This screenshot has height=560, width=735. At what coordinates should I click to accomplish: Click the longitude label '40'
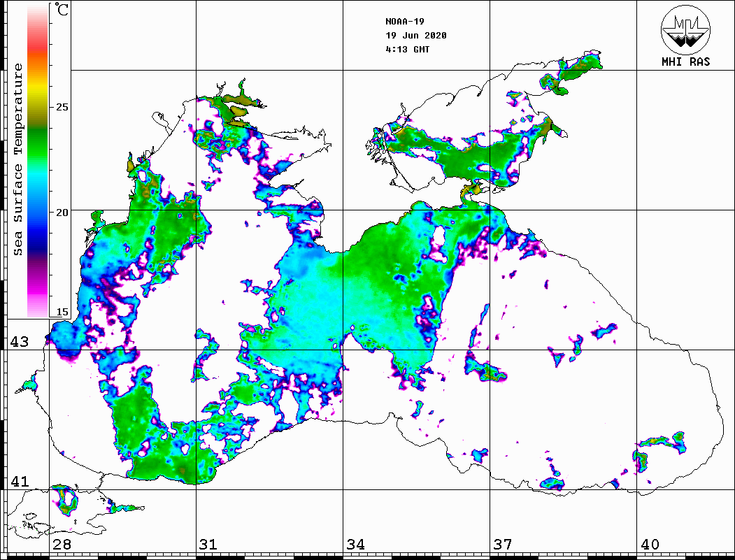[650, 544]
